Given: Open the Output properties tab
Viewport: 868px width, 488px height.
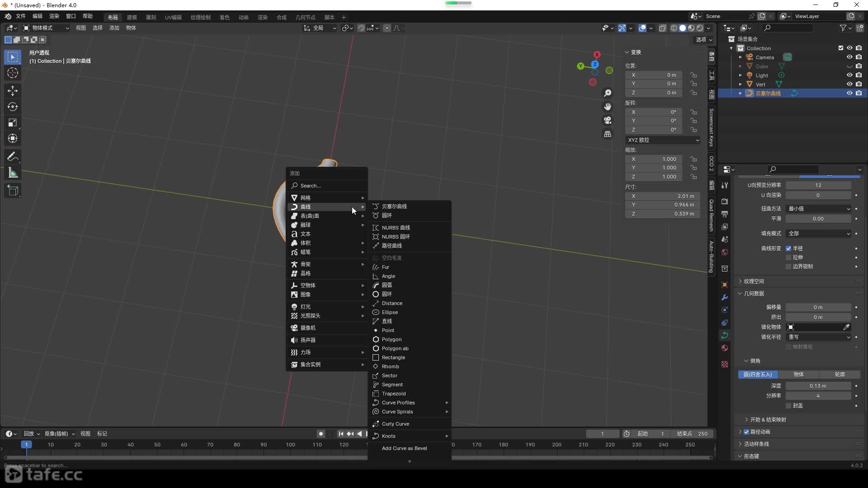Looking at the screenshot, I should click(x=725, y=214).
